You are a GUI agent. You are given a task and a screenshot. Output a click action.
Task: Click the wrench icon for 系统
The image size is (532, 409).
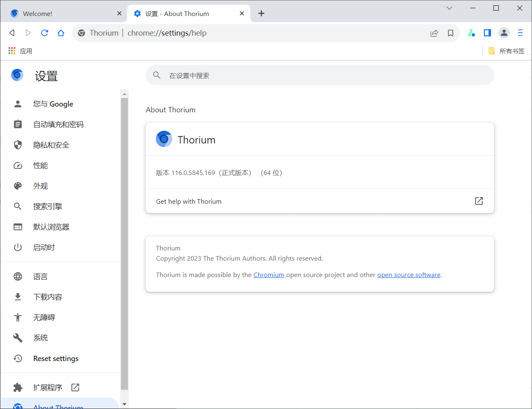(18, 338)
